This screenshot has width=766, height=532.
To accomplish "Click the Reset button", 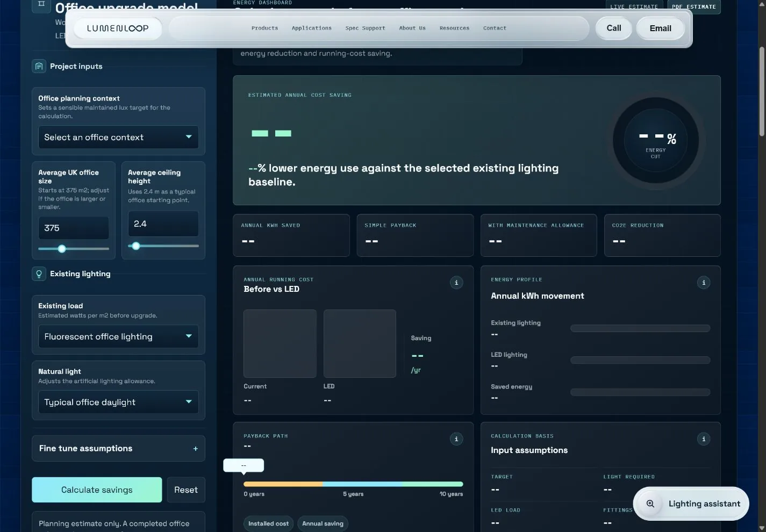I will coord(186,490).
